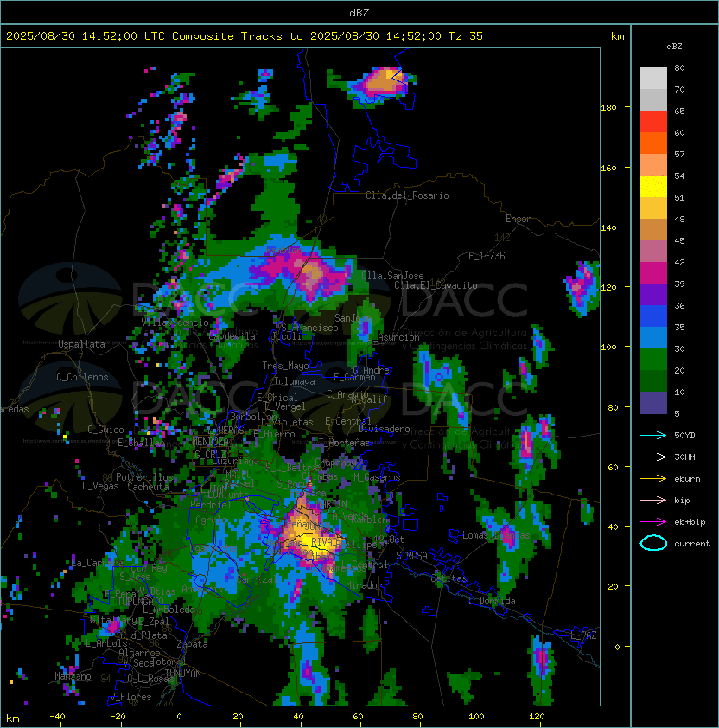
Task: Click the 'Cacheuta' map label
Action: [148, 487]
